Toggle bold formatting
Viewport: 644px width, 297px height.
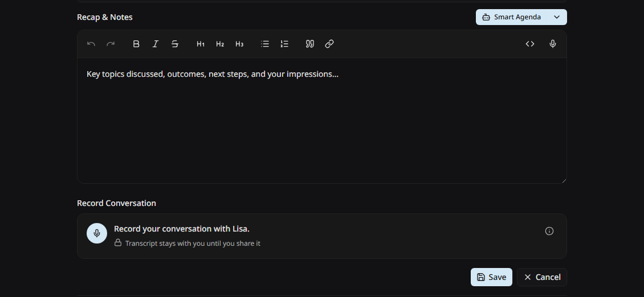click(136, 44)
